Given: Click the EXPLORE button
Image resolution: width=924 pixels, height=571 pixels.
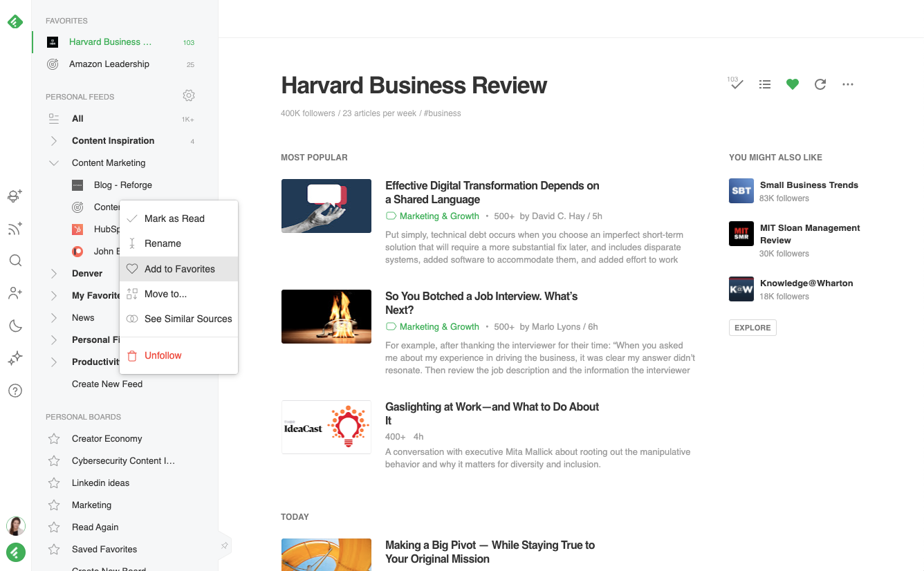Looking at the screenshot, I should coord(752,328).
